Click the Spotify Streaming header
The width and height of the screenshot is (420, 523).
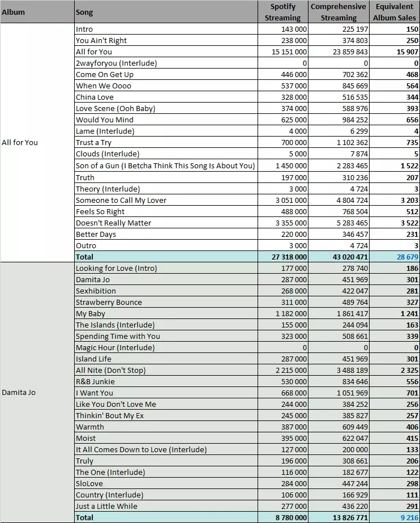(x=283, y=12)
